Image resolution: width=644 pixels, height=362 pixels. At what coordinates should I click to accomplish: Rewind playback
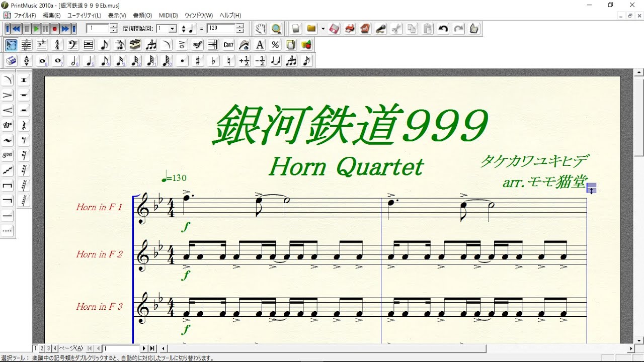(17, 29)
